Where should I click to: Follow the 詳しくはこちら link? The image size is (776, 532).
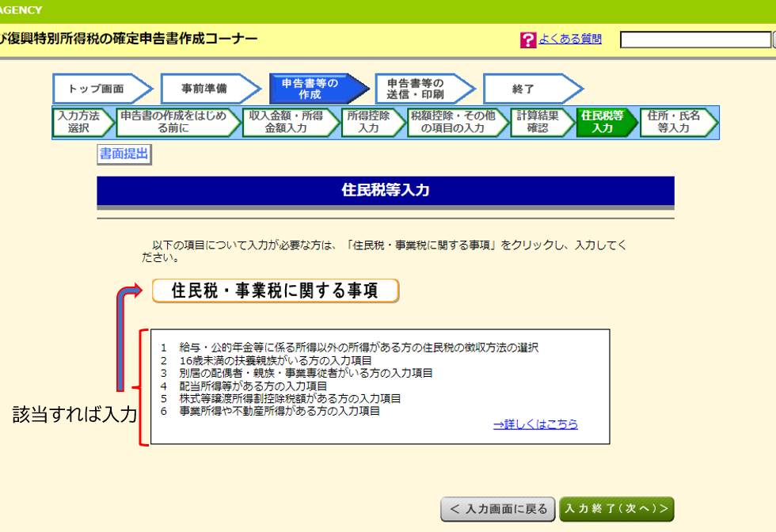tap(535, 424)
